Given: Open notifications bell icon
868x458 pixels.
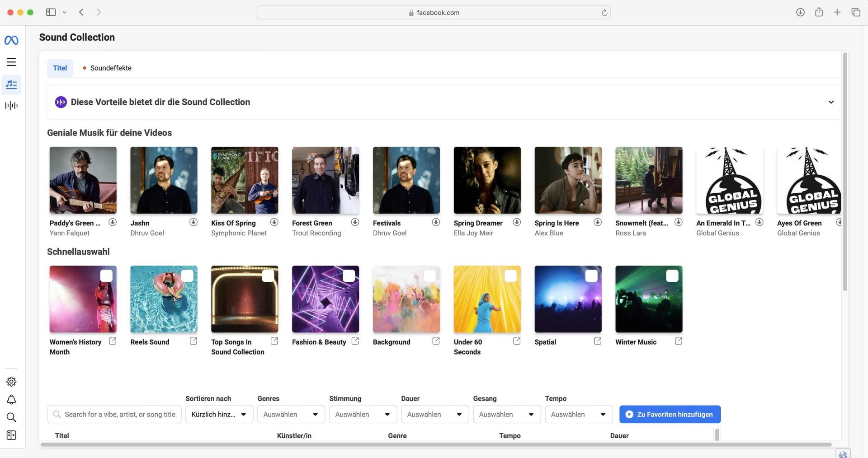Looking at the screenshot, I should [11, 400].
